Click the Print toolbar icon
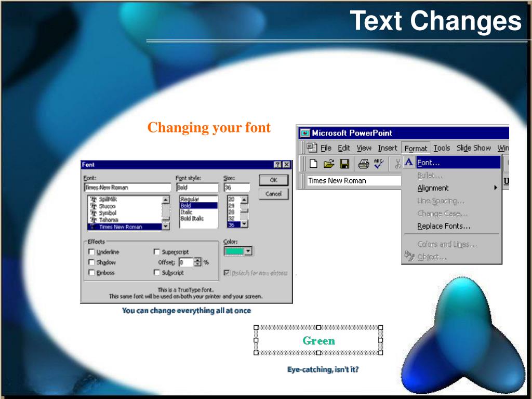 364,164
